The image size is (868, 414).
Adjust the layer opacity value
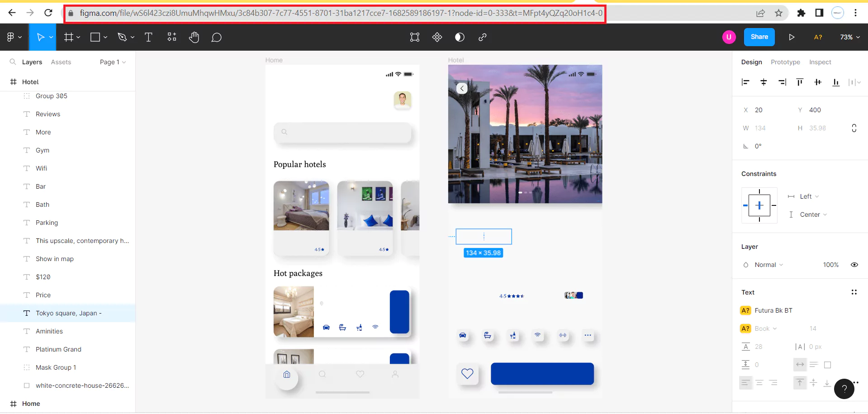pos(830,265)
